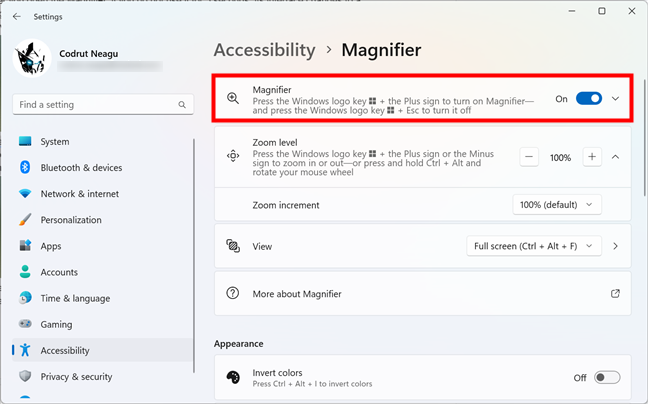Open the View Full screen dropdown
This screenshot has width=648, height=404.
pos(534,246)
